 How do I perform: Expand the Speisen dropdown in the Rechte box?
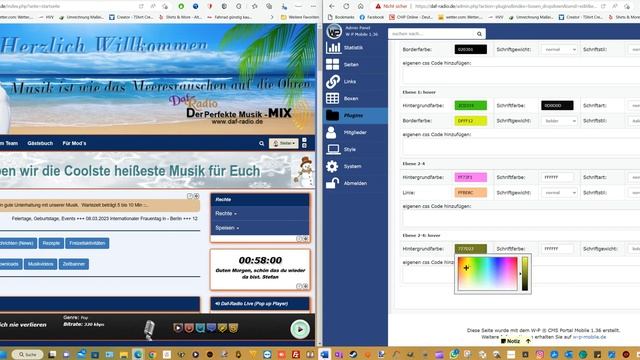tap(227, 228)
